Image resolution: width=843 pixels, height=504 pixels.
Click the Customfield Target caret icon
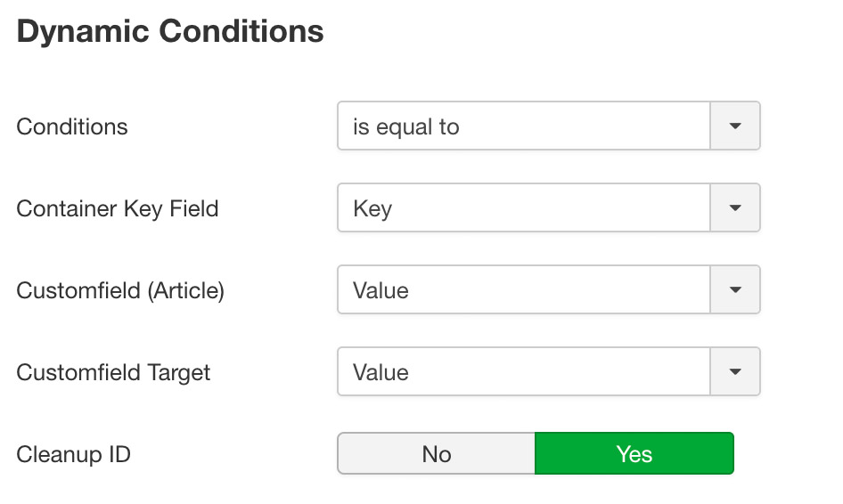click(735, 371)
